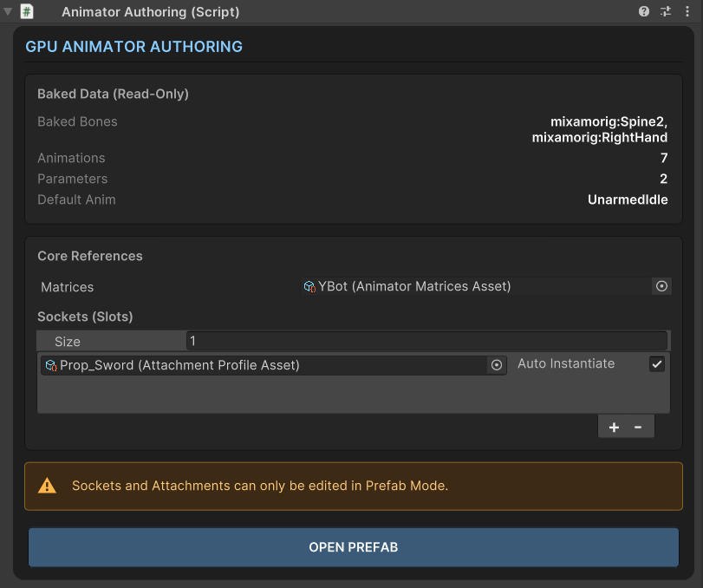The image size is (703, 588).
Task: Click the Default Anim UnarmedIdle value
Action: tap(628, 199)
